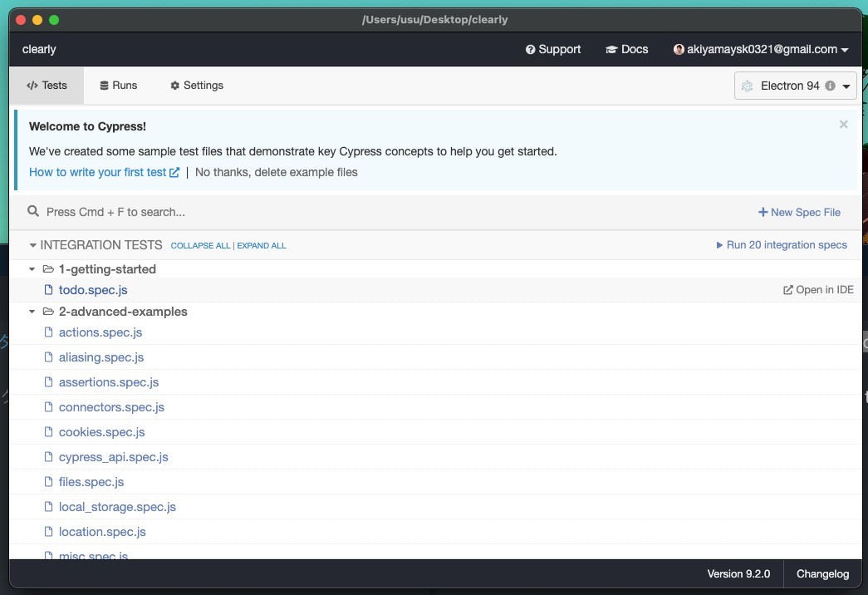Image resolution: width=868 pixels, height=595 pixels.
Task: Open cypress_api.spec.js
Action: [x=114, y=457]
